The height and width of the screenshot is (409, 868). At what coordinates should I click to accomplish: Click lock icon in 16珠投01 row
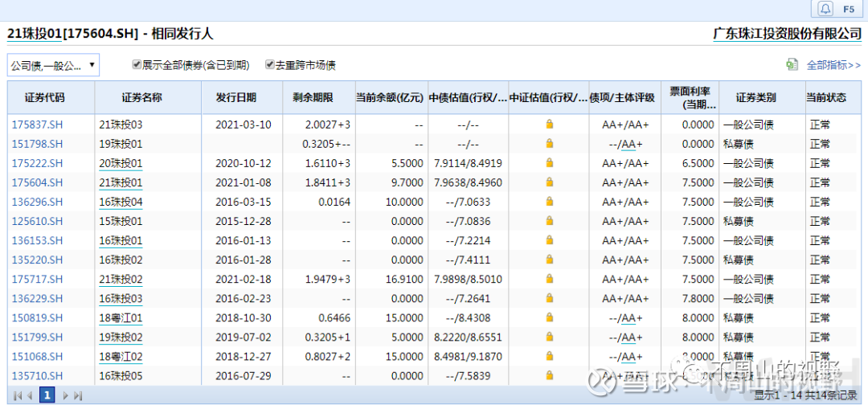pos(549,240)
